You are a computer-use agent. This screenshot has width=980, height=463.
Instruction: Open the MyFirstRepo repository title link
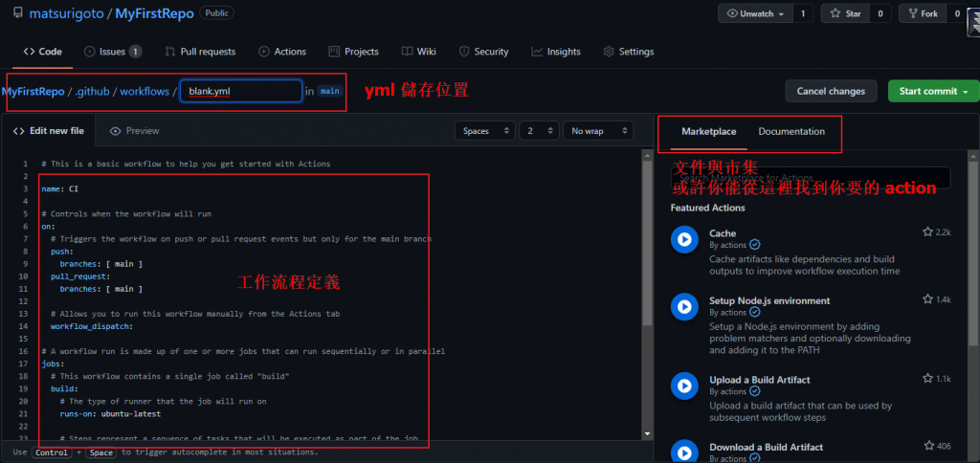coord(154,13)
